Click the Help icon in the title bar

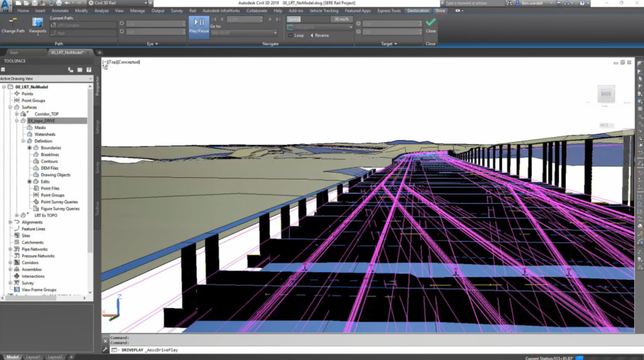(x=582, y=3)
